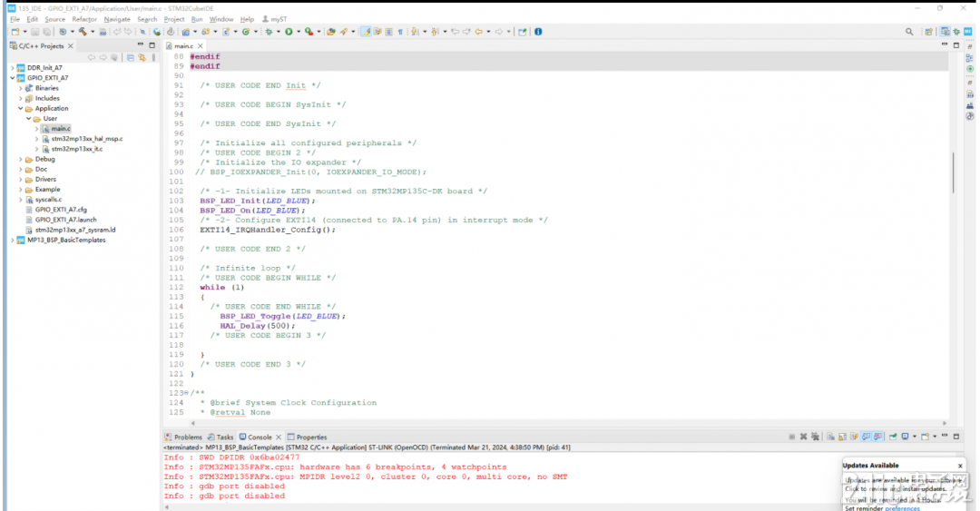Click the Open Console icon
Image resolution: width=980 pixels, height=511 pixels.
[925, 437]
